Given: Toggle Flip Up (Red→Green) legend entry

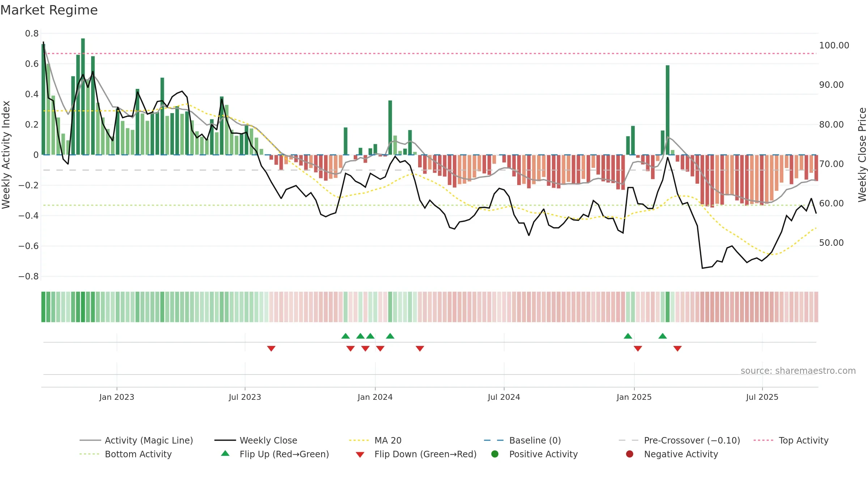Looking at the screenshot, I should coord(275,454).
